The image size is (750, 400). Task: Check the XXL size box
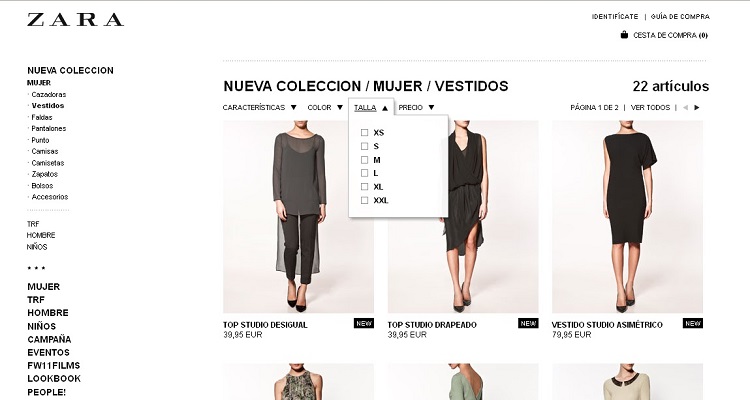(364, 200)
